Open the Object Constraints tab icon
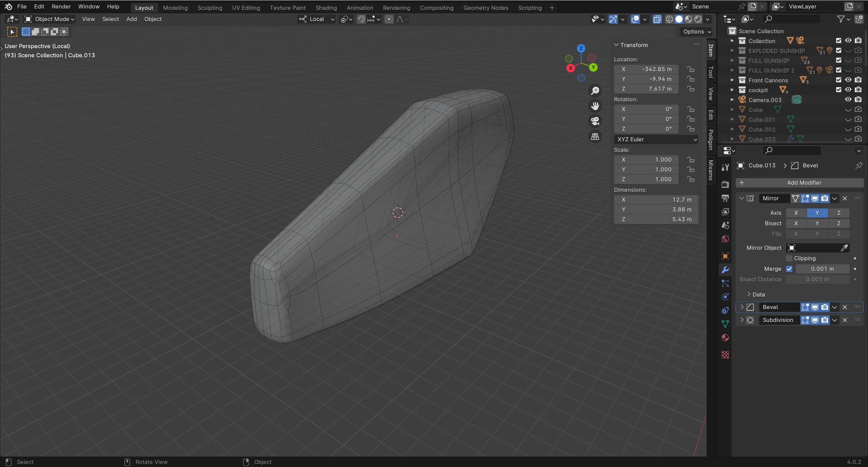This screenshot has width=868, height=467. pyautogui.click(x=725, y=310)
